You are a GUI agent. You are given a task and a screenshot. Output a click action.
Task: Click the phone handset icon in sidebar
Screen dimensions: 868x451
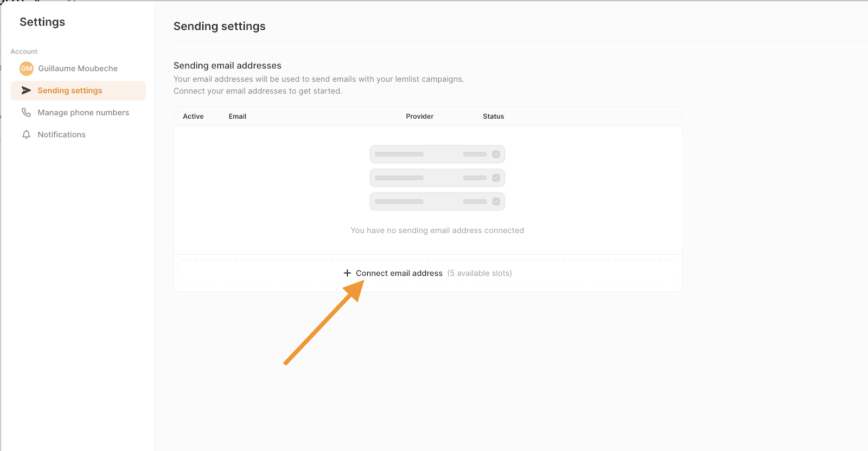[x=26, y=113]
